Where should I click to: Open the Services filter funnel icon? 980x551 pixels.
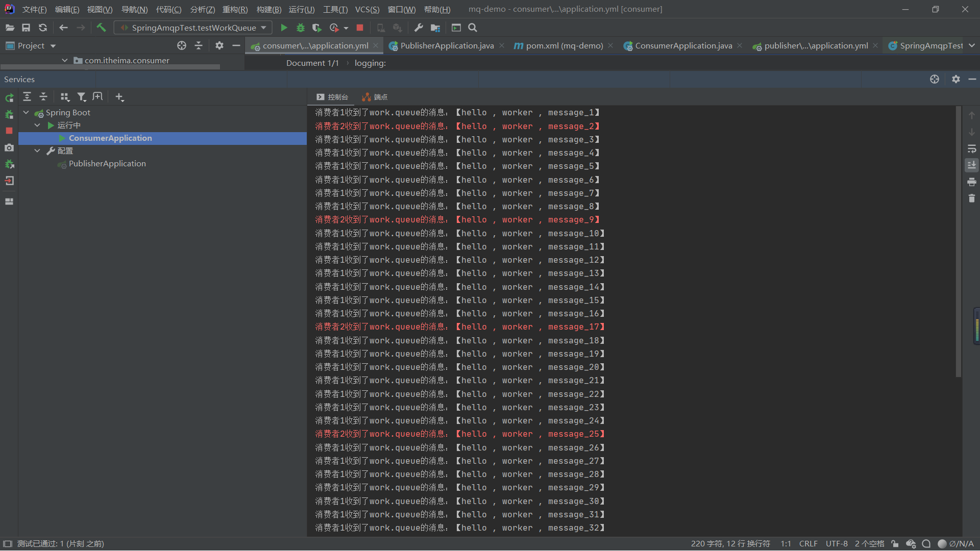click(81, 97)
